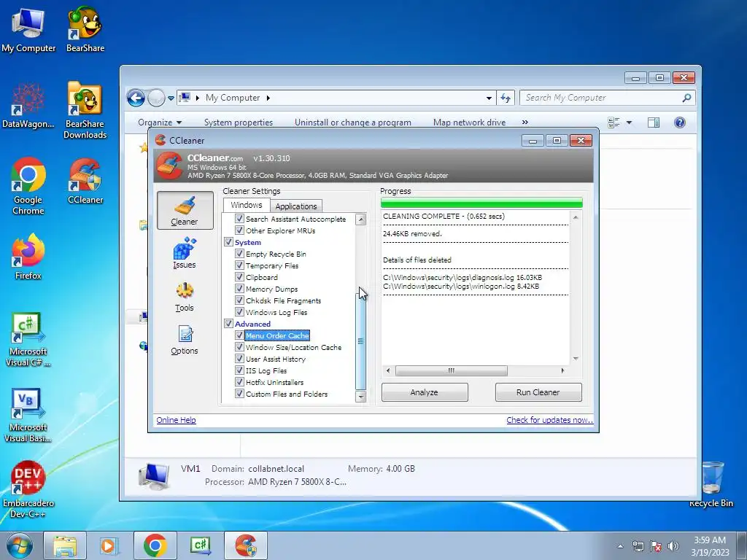The width and height of the screenshot is (747, 560).
Task: Click the Windows Start button
Action: pos(20,545)
